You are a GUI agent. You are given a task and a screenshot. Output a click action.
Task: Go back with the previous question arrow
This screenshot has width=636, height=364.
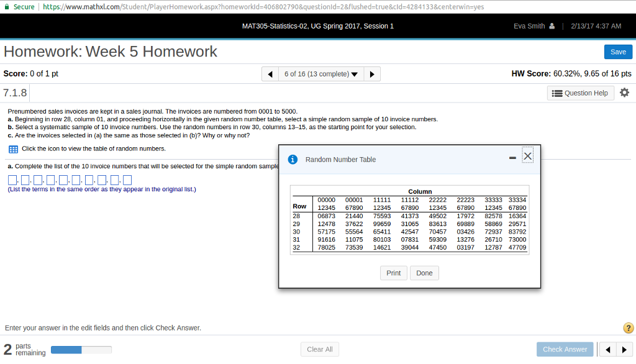(270, 73)
